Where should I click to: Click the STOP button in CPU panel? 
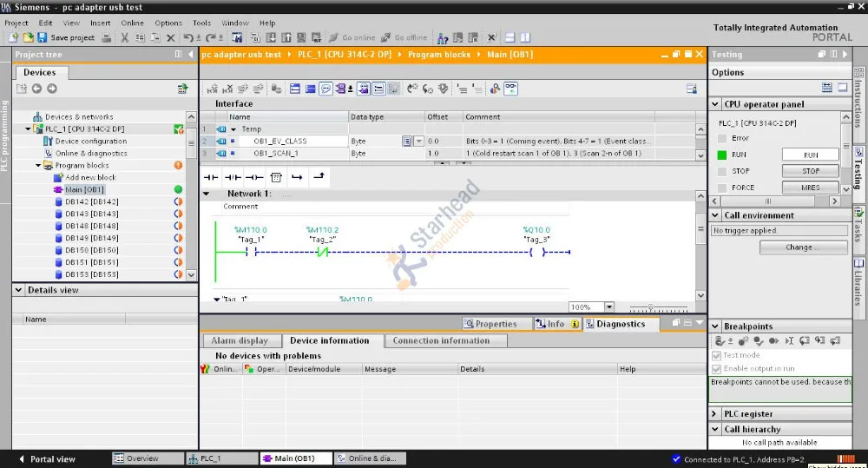click(x=811, y=171)
